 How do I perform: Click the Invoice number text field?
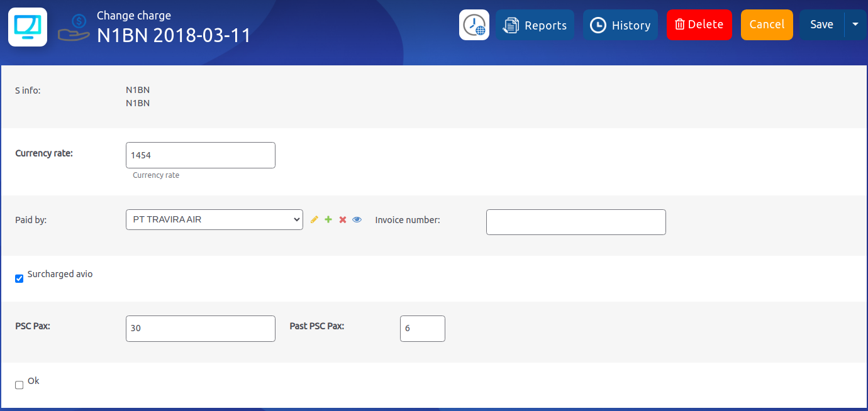pos(576,222)
